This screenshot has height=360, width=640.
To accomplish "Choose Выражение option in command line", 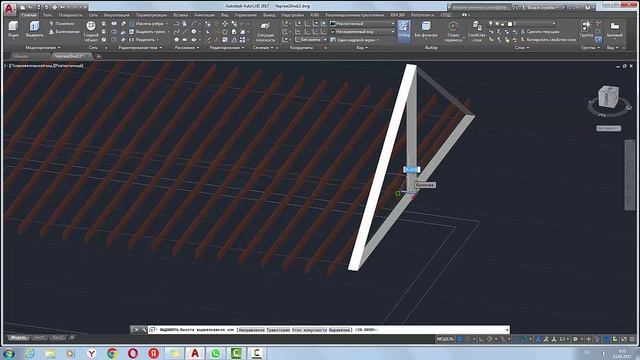I will pos(340,330).
